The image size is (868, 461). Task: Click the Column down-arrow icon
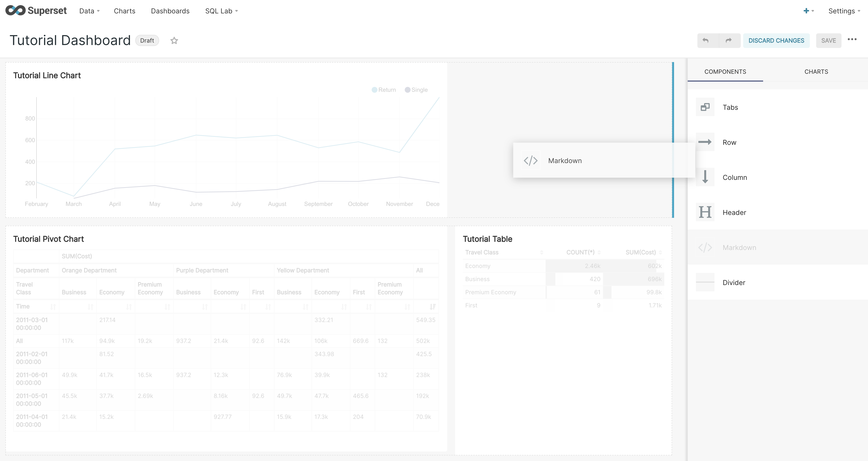point(705,177)
